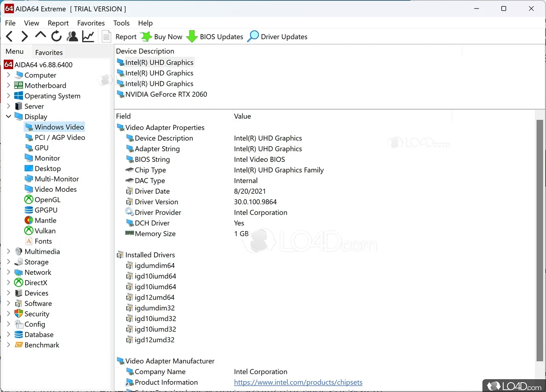
Task: Click the Vulkan icon in tree
Action: [29, 231]
